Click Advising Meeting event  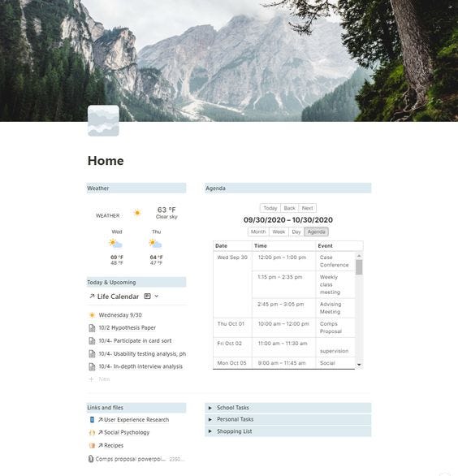click(x=331, y=308)
